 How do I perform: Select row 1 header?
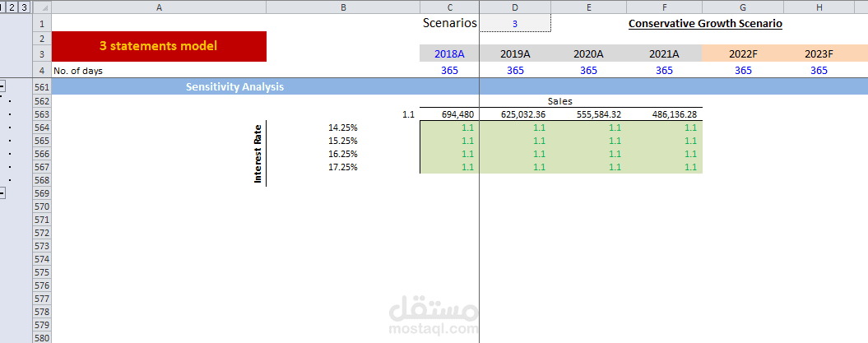pos(42,24)
